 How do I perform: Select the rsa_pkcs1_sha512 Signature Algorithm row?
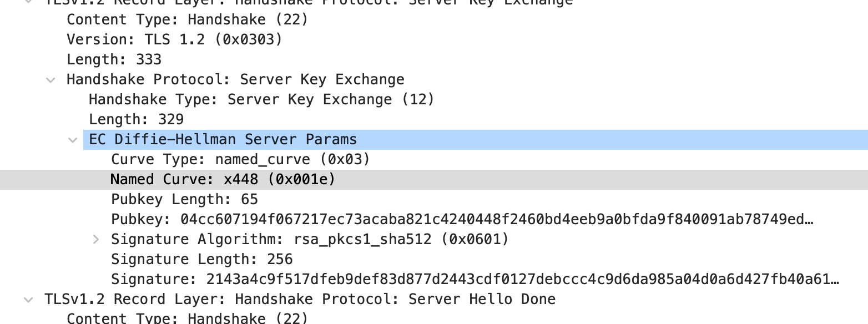(311, 239)
